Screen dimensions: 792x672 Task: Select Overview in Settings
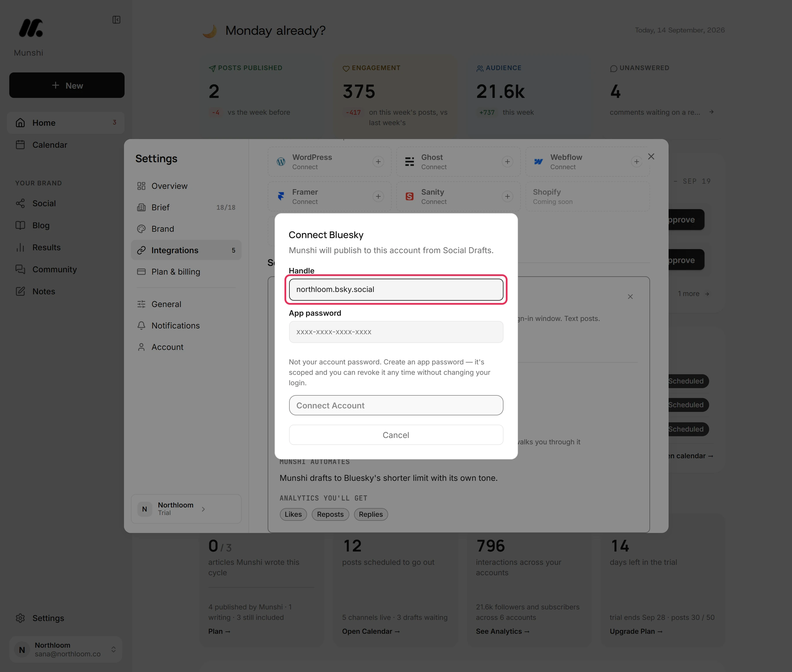(186, 186)
